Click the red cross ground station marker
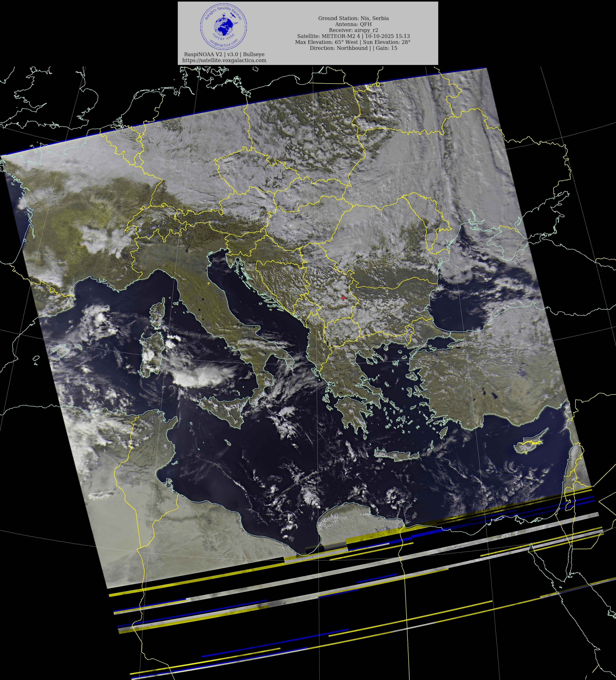This screenshot has height=680, width=616. coord(343,298)
